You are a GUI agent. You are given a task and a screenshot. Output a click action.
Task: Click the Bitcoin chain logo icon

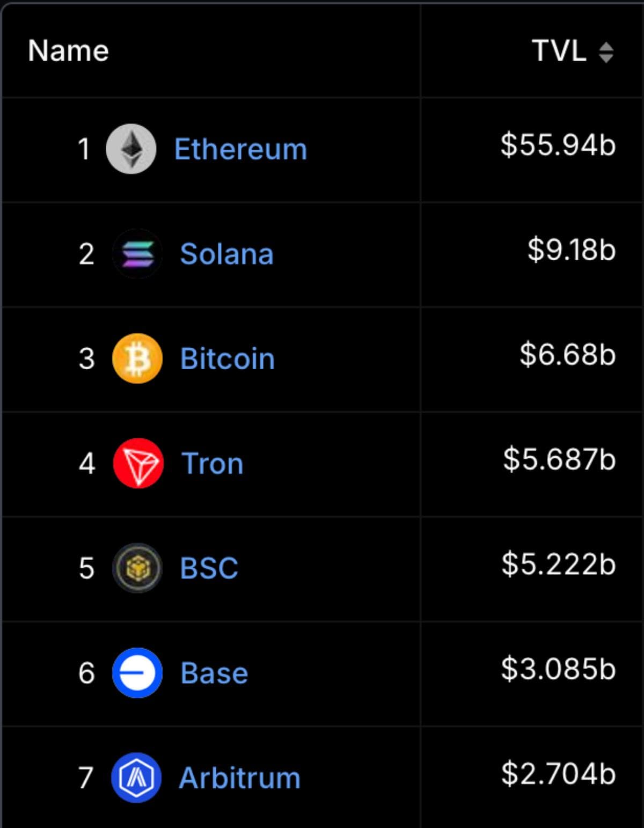click(x=137, y=358)
